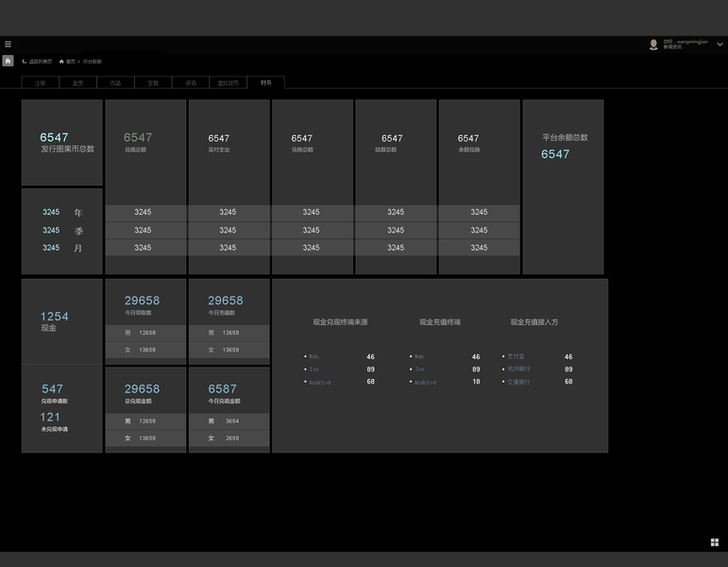Click the 6547 above 兑现总额
Viewport: 728px width, 567px height.
tap(138, 138)
